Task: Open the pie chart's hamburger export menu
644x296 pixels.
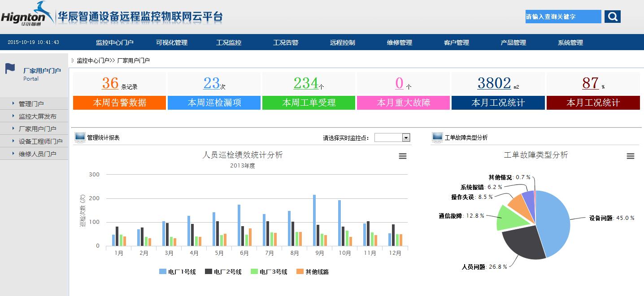Action: click(631, 156)
